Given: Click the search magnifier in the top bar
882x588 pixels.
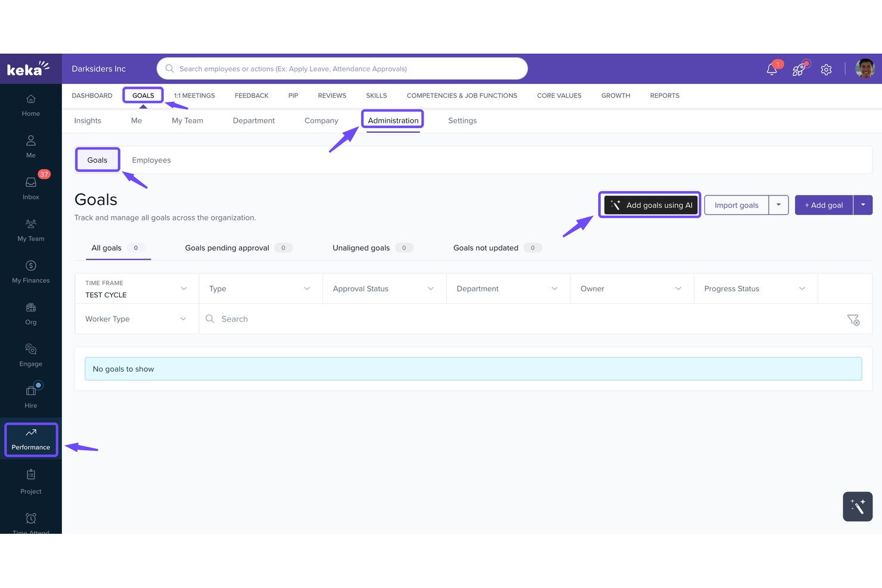Looking at the screenshot, I should point(170,69).
